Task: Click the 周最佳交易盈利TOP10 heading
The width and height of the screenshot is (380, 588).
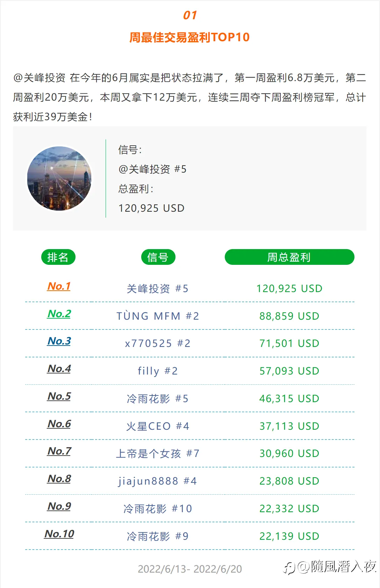Action: click(x=189, y=37)
